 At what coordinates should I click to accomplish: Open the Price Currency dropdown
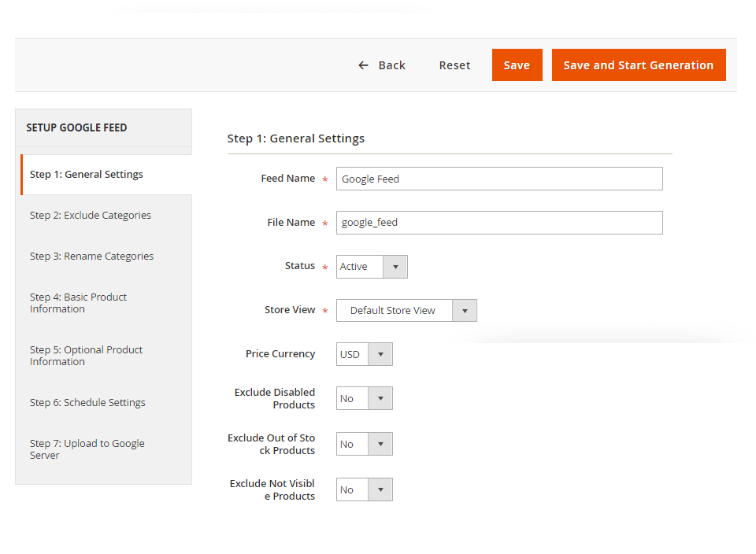coord(382,353)
